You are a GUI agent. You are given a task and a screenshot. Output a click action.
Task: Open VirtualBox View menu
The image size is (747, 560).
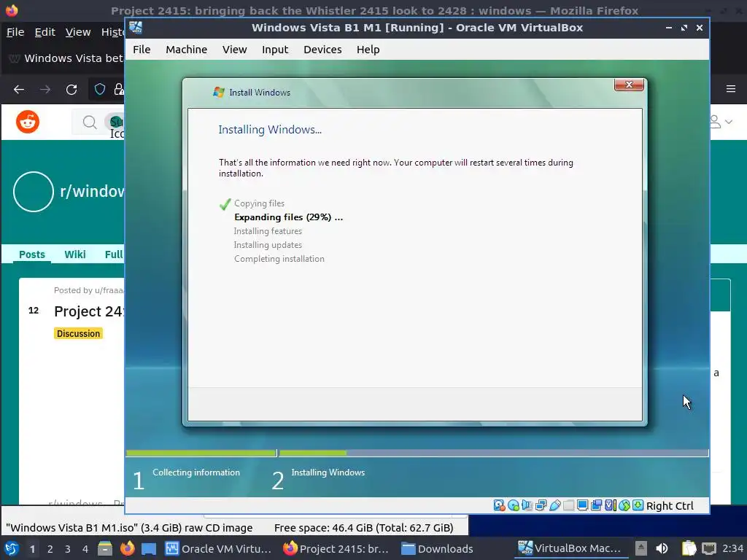[x=234, y=50]
